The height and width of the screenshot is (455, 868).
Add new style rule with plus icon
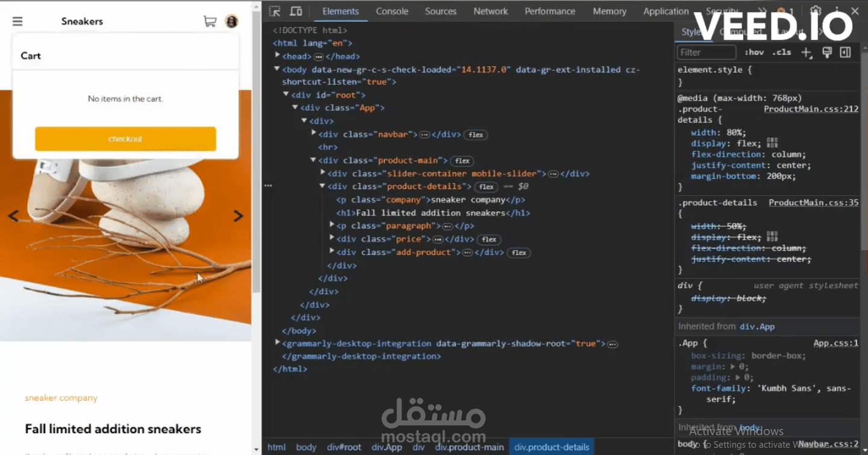pos(807,52)
